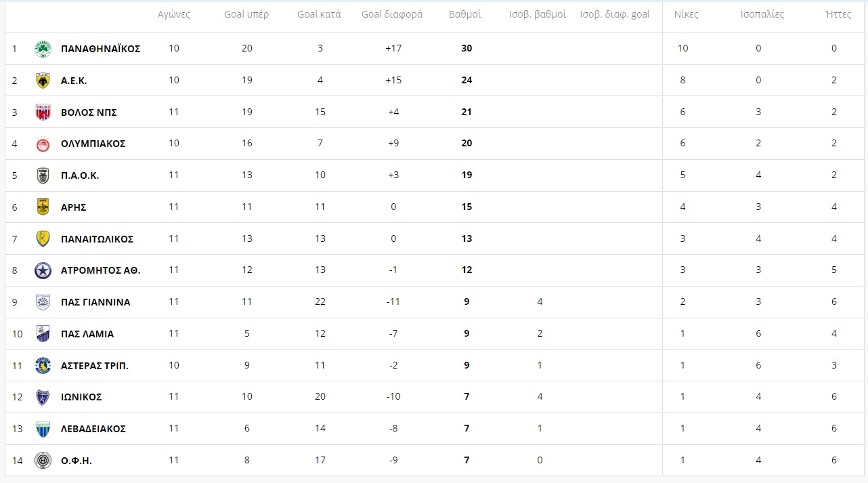Image resolution: width=868 pixels, height=483 pixels.
Task: Sort by the Goal διαφορά column header
Action: pyautogui.click(x=392, y=14)
